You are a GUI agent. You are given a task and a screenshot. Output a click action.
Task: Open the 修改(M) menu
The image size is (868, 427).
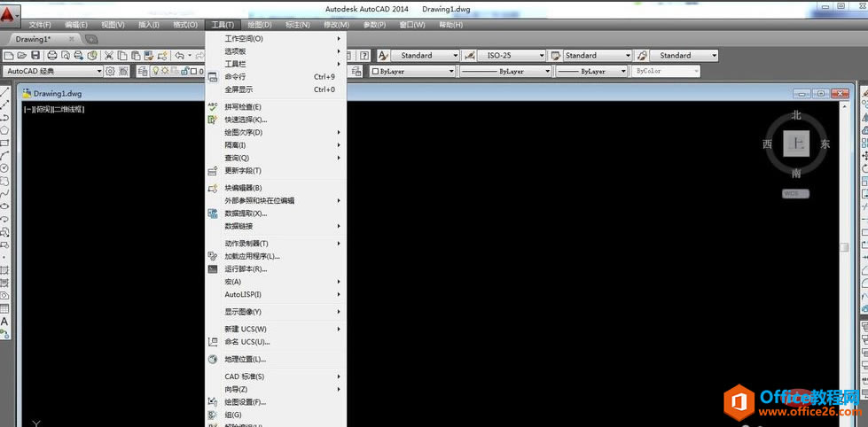point(336,25)
